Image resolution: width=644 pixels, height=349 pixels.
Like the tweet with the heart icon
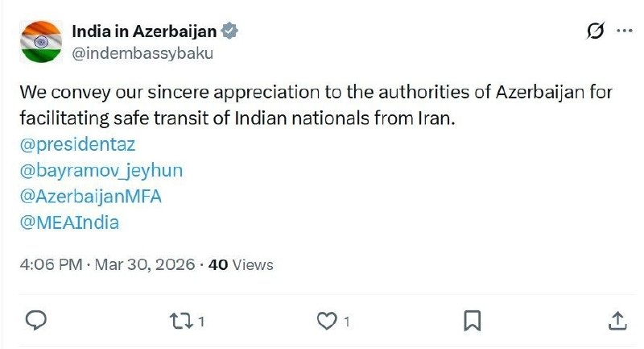[x=326, y=321]
